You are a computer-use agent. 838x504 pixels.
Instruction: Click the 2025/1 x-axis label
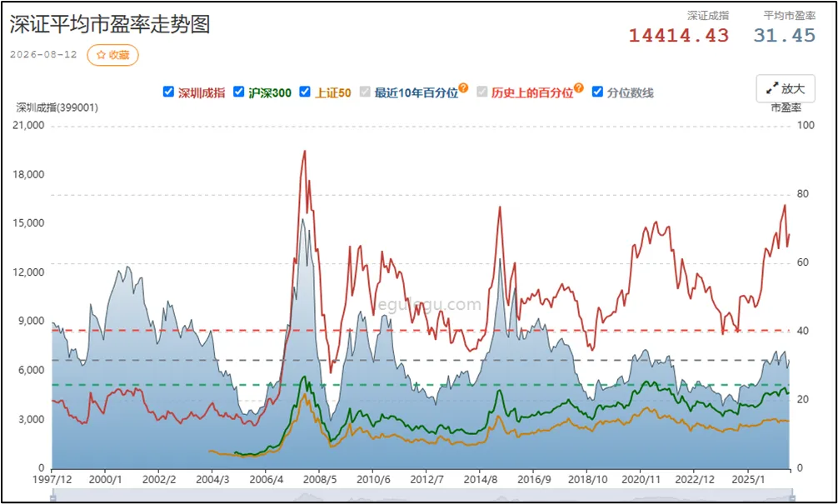749,479
